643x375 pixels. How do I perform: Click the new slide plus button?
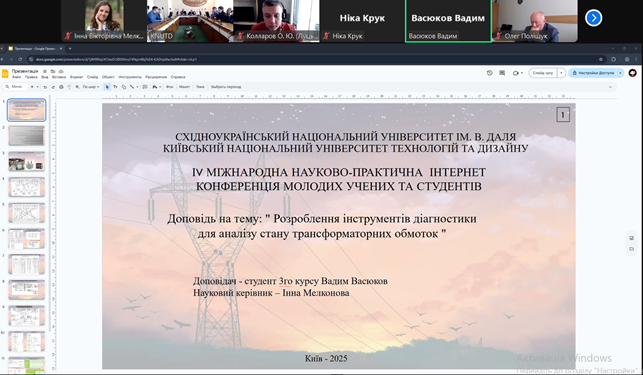click(x=32, y=87)
